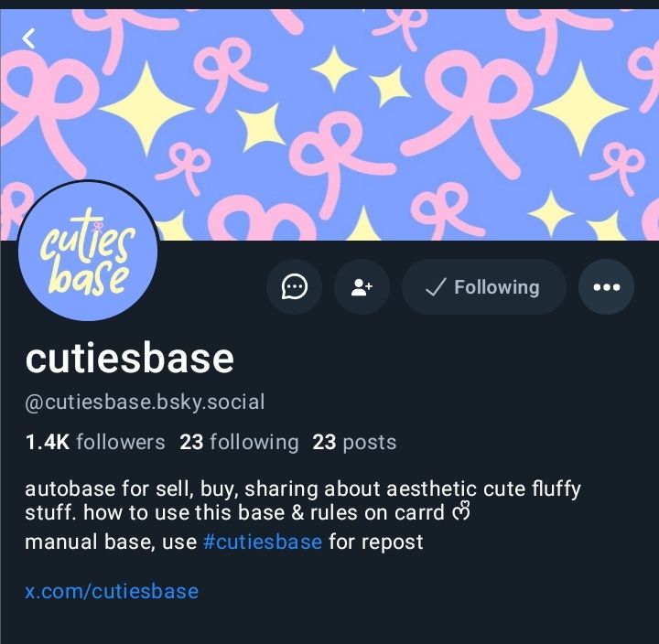Select the bio text starting with autobase
This screenshot has height=644, width=659.
pos(303,515)
